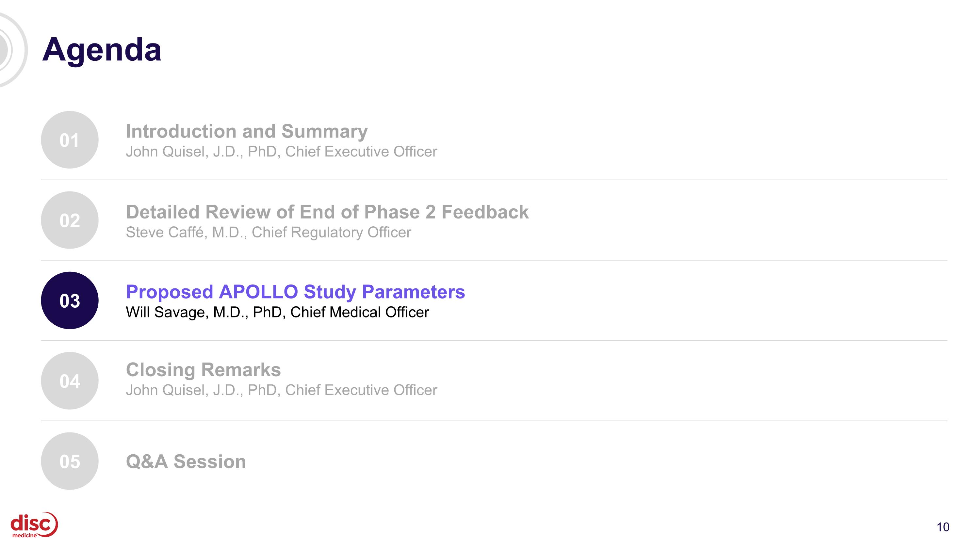Click Steve Caffé Chief Regulatory Officer text

click(x=269, y=232)
